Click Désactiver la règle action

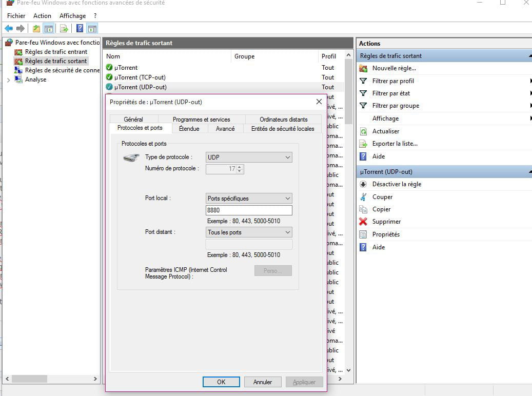pyautogui.click(x=397, y=184)
